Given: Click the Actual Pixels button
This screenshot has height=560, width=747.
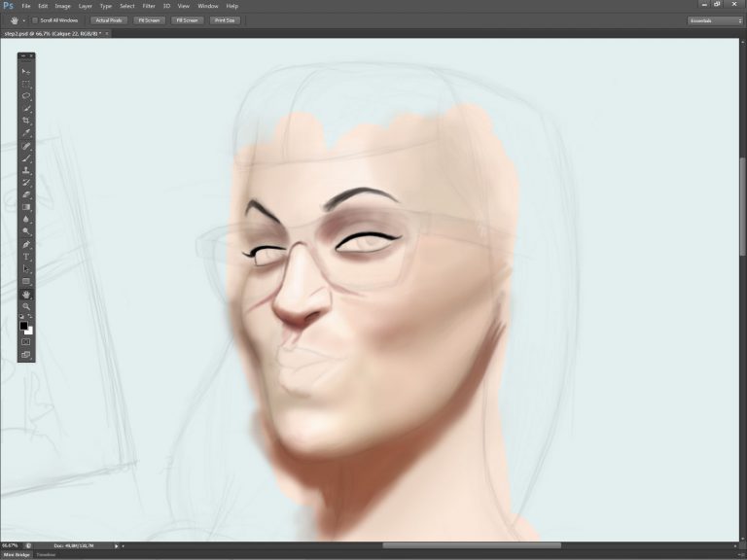Looking at the screenshot, I should 109,19.
